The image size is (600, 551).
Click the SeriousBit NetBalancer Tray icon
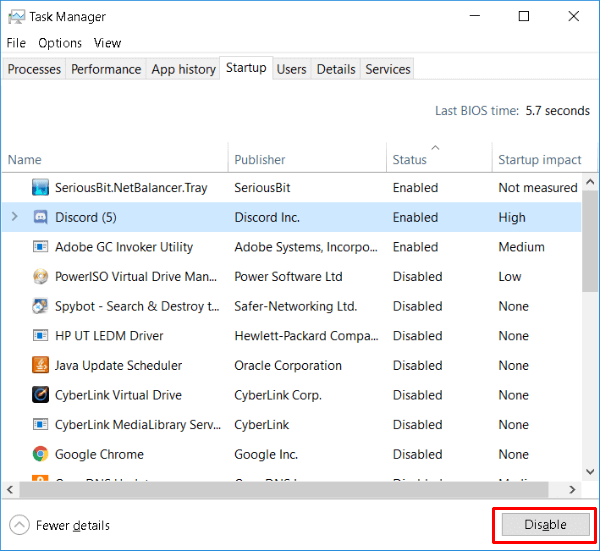pyautogui.click(x=40, y=187)
